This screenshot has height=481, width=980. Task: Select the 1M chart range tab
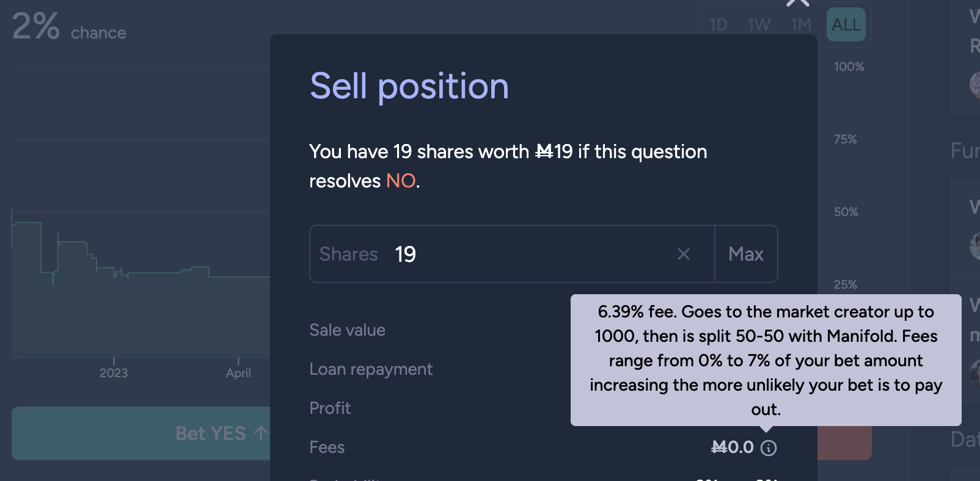tap(801, 25)
